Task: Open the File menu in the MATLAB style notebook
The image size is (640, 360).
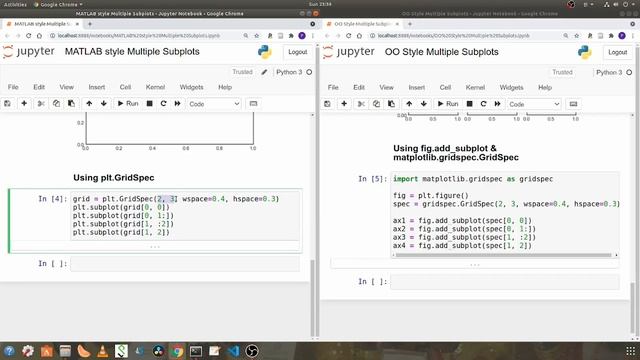Action: [13, 87]
